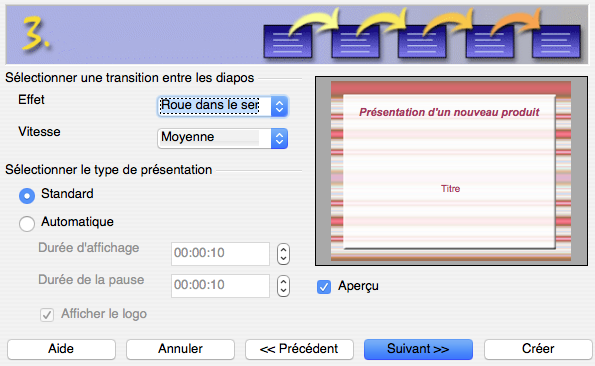Screen dimensions: 595x366
Task: Advance with the Suivant button
Action: (418, 349)
